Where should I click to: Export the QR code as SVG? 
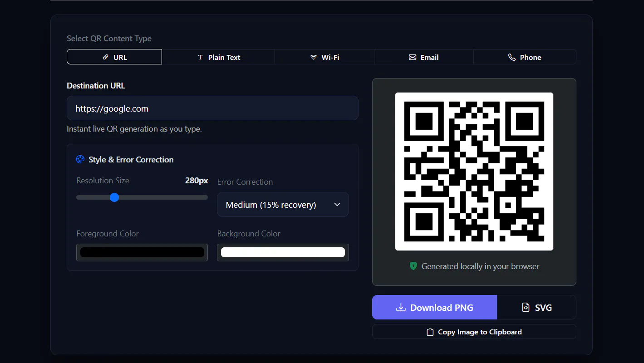point(537,308)
